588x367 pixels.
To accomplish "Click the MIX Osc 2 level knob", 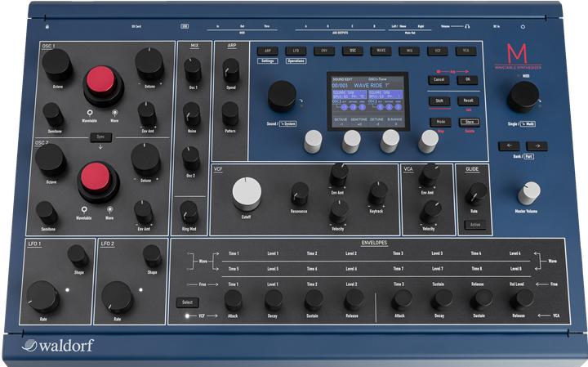I will coord(191,159).
